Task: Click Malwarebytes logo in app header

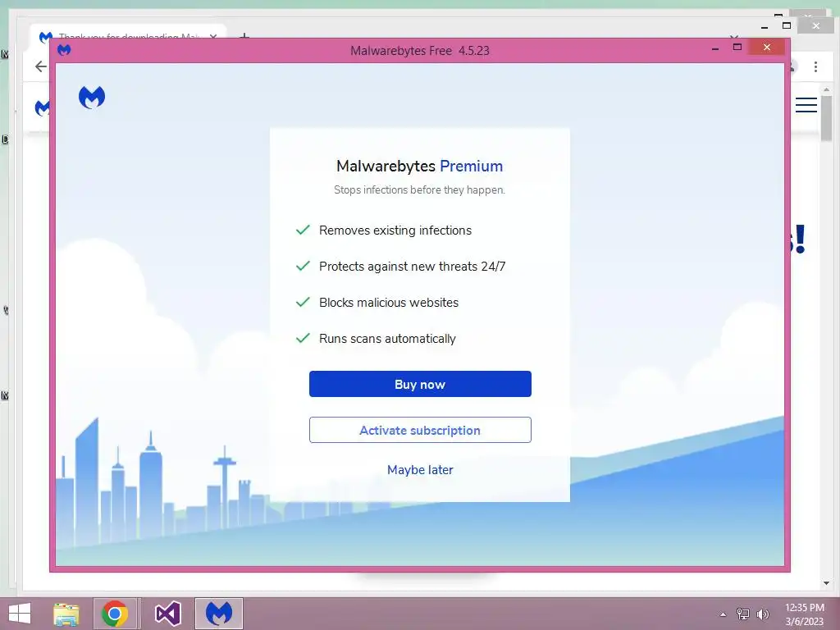Action: click(92, 98)
